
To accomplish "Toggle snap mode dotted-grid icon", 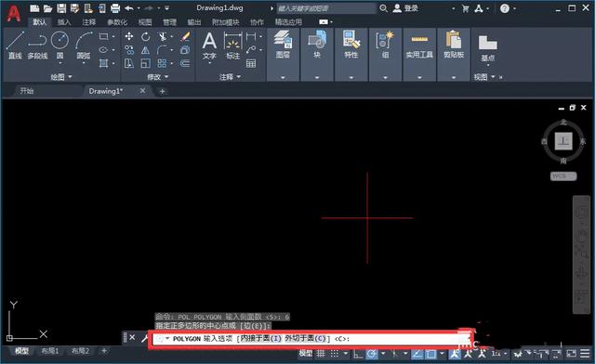I will [334, 354].
